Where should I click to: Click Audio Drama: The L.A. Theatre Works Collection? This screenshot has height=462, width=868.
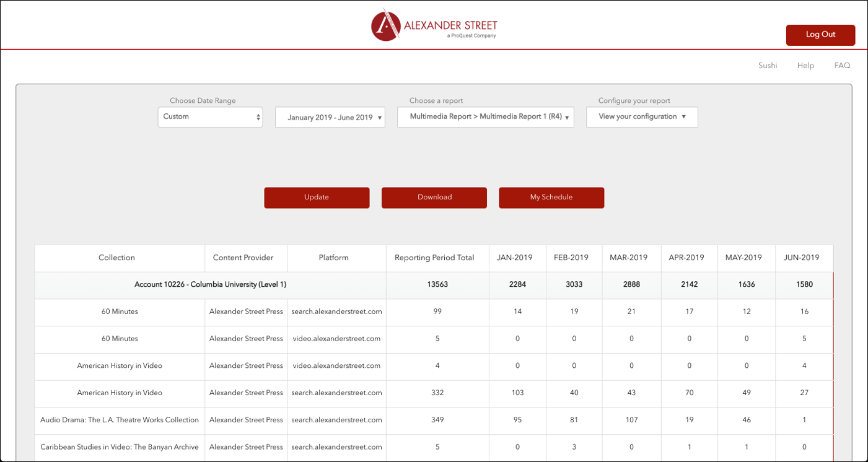point(120,420)
